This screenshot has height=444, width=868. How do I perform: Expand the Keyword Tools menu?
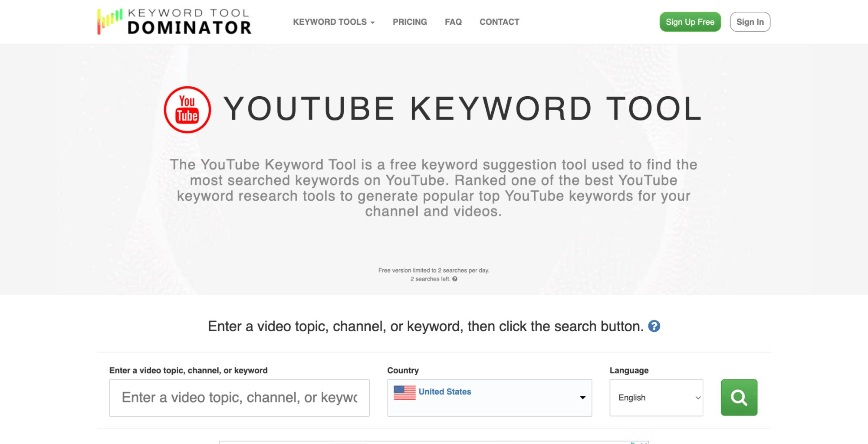(334, 22)
